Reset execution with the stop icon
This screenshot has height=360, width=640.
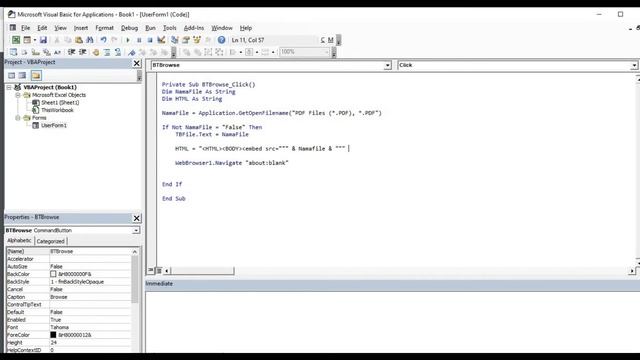pyautogui.click(x=150, y=40)
